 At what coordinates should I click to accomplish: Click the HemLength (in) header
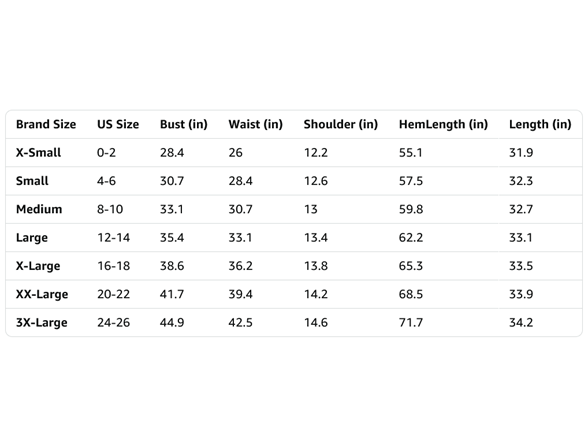443,124
